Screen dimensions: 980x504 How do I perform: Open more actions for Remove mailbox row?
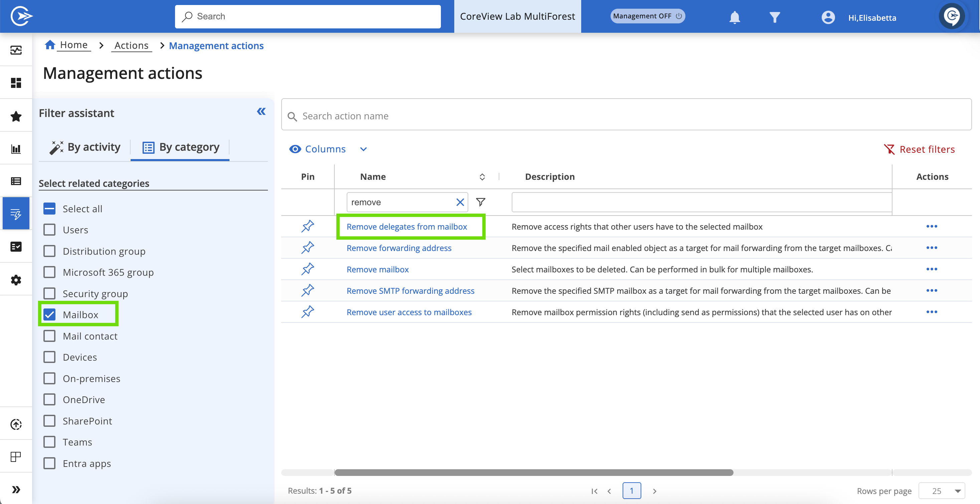[x=931, y=269]
